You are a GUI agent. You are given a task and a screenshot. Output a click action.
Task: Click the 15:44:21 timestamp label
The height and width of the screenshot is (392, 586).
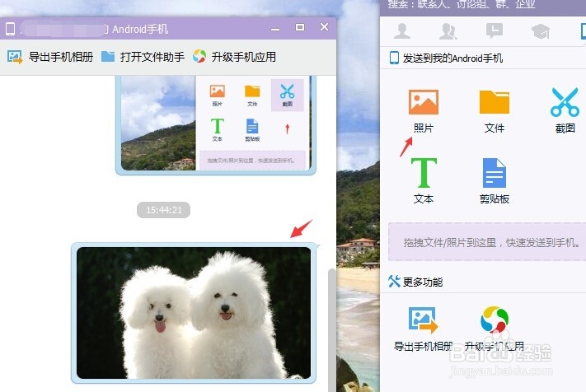tap(164, 210)
